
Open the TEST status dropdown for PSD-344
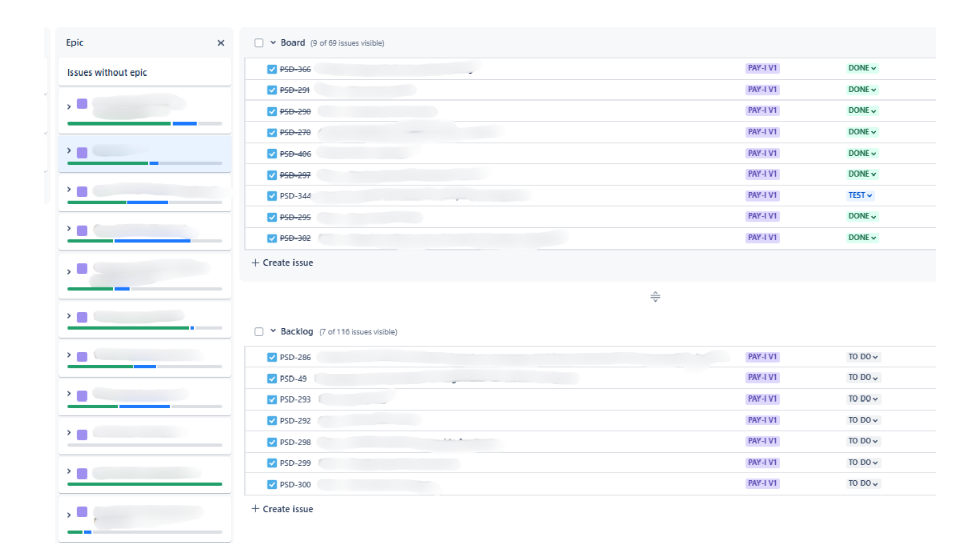pyautogui.click(x=860, y=195)
